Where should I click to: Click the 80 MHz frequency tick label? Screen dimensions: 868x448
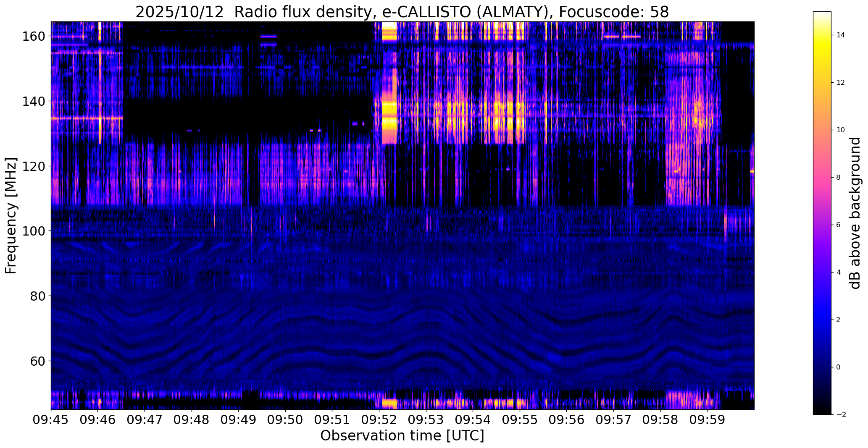click(38, 296)
